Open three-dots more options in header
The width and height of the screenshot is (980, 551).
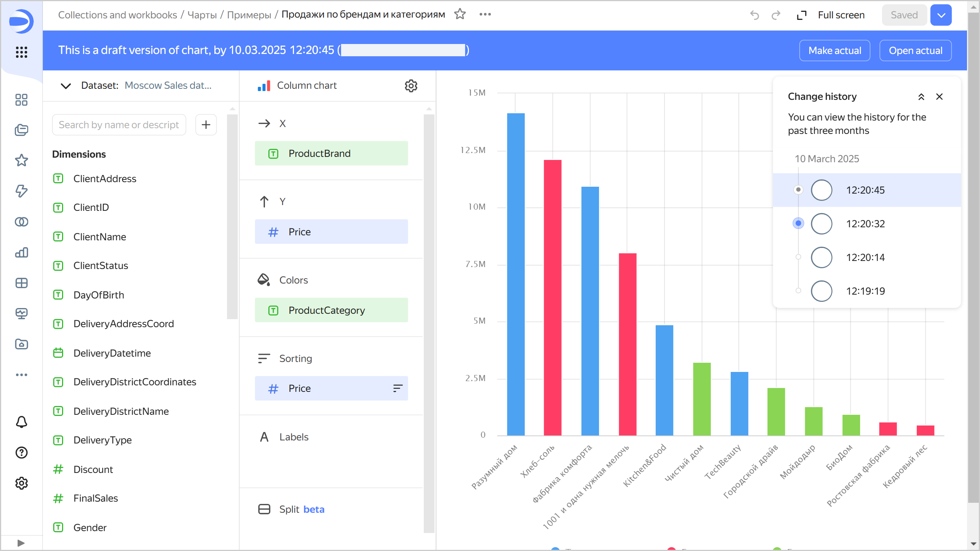coord(485,15)
